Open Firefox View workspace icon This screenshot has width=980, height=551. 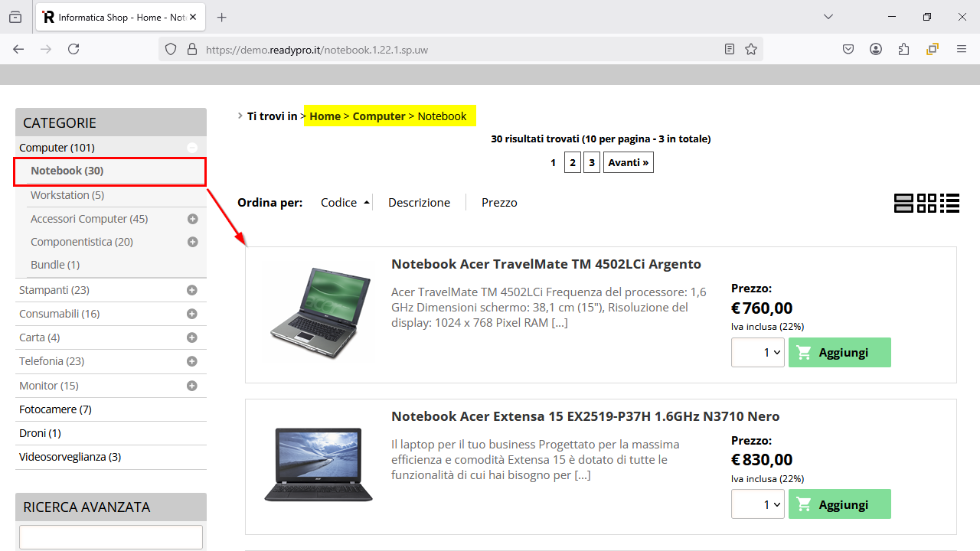coord(15,17)
